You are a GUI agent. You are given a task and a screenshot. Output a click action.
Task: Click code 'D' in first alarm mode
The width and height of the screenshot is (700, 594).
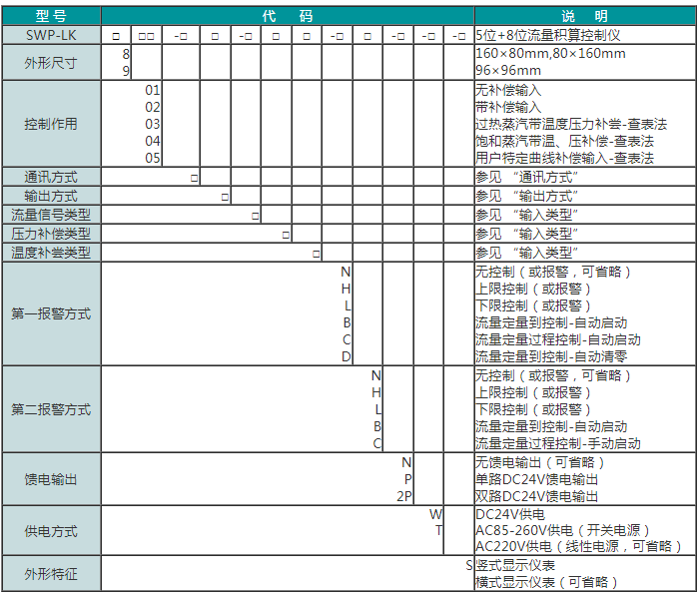[x=347, y=356]
